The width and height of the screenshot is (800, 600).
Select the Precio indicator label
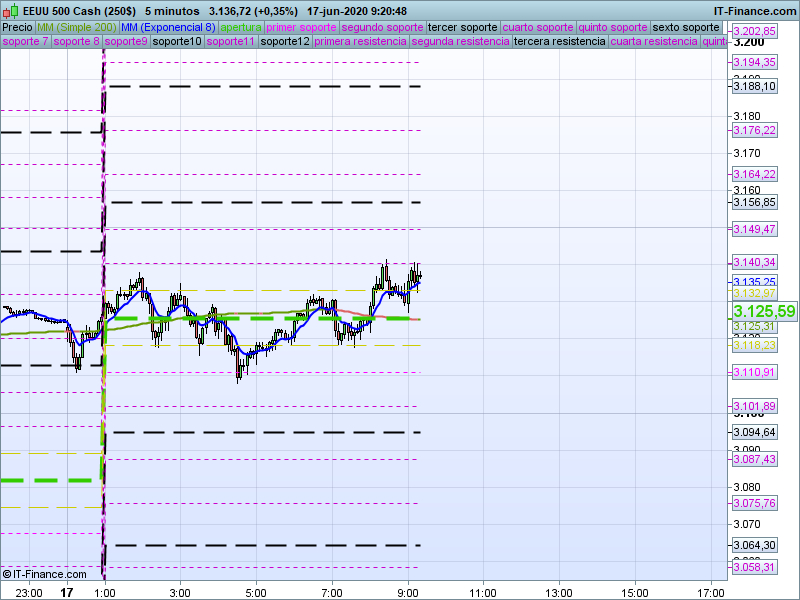pos(17,28)
